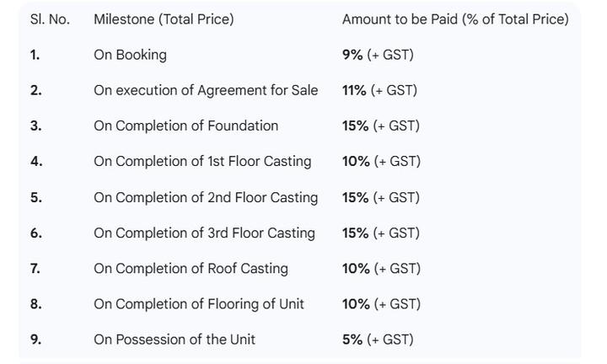The height and width of the screenshot is (364, 607).
Task: Select "On Completion of 2nd Floor Casting"
Action: pyautogui.click(x=206, y=197)
